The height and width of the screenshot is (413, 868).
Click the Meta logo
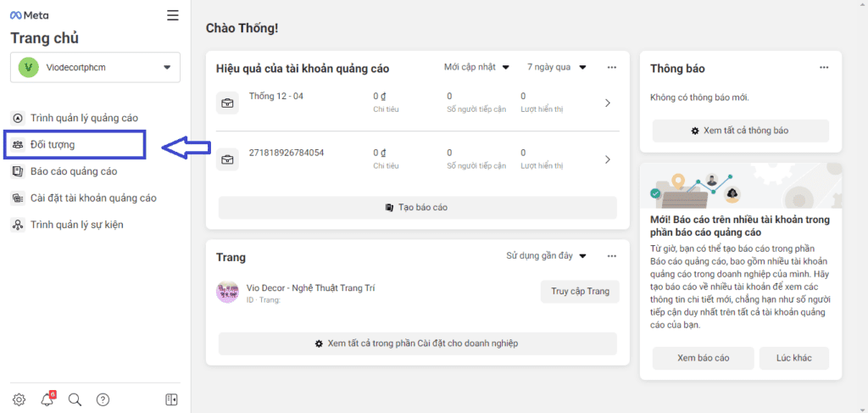(30, 15)
